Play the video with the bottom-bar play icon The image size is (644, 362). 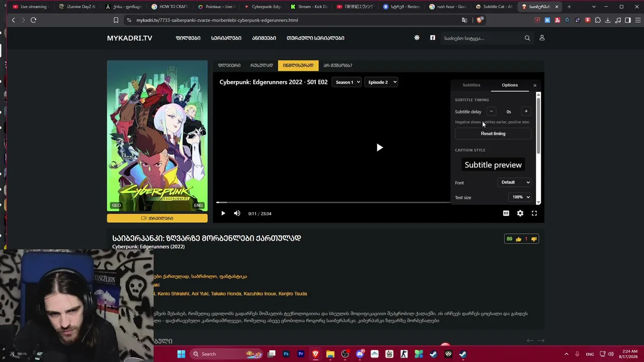click(x=223, y=213)
